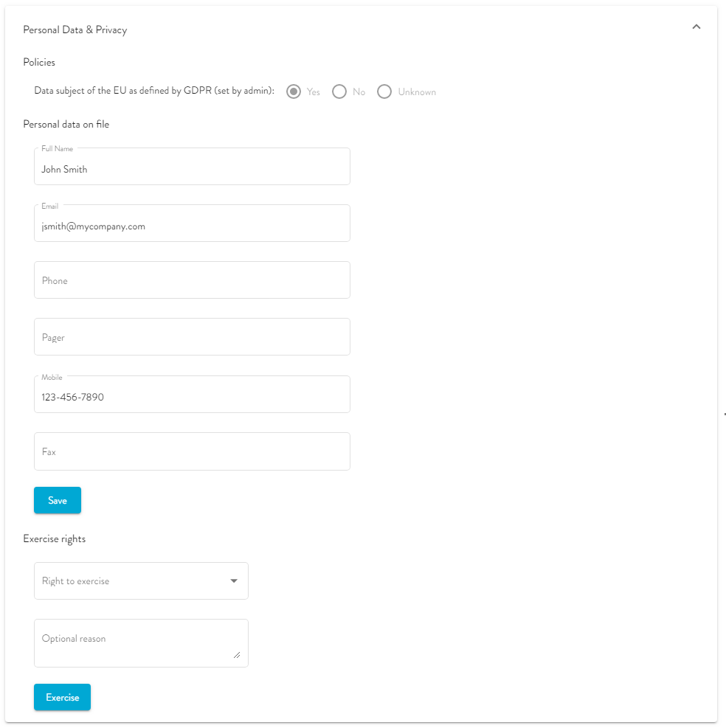Click the Full Name input field
Image resolution: width=726 pixels, height=728 pixels.
[x=192, y=169]
